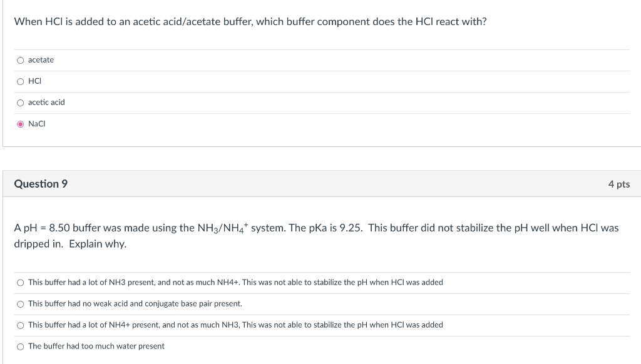Click the 'acetate' answer label text

[x=41, y=60]
